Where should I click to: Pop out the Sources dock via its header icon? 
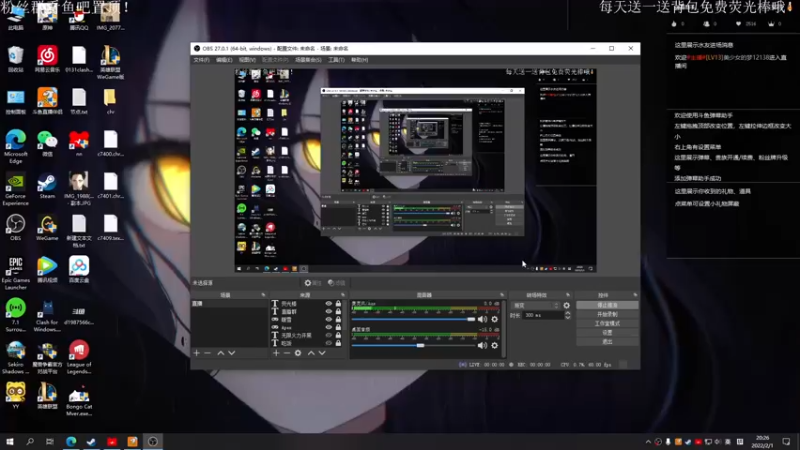343,295
